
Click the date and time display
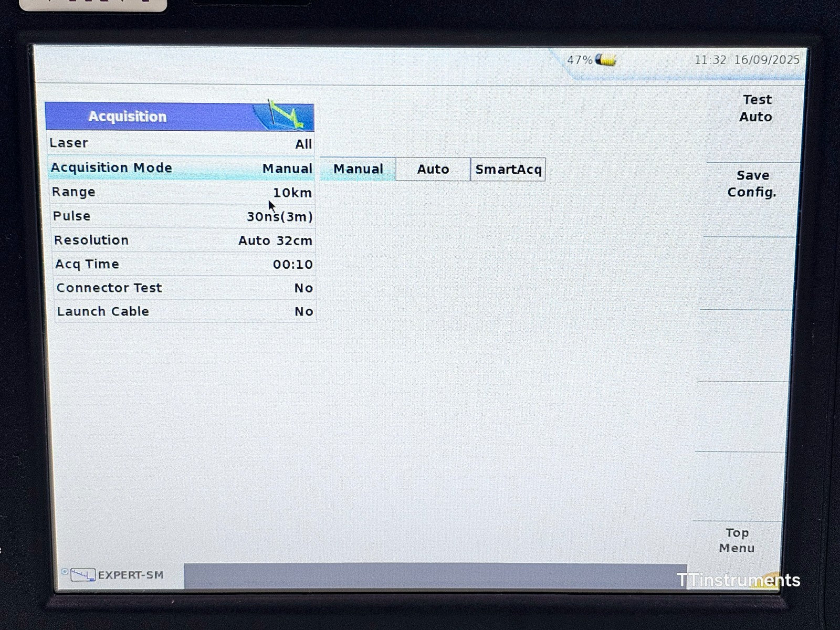tap(747, 60)
